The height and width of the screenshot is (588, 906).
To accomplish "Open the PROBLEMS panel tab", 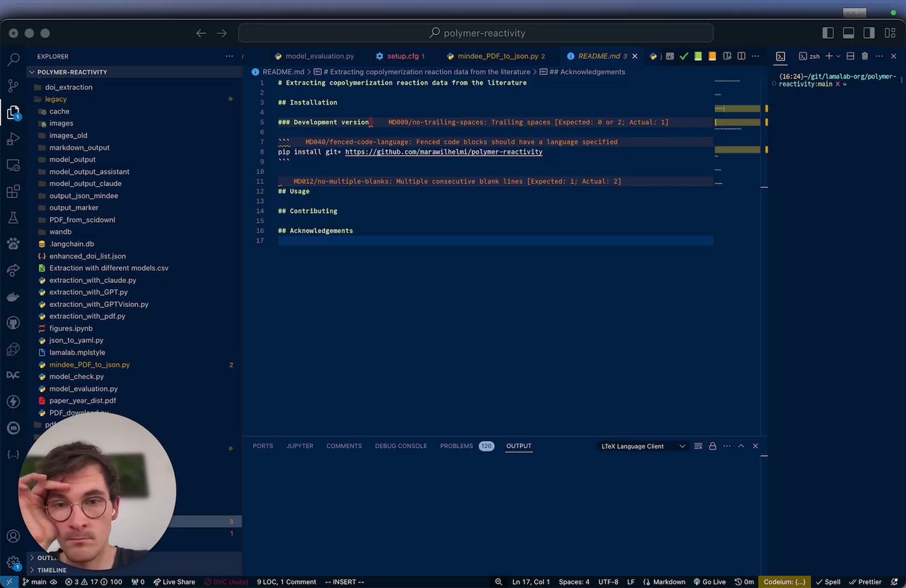I will click(x=466, y=446).
